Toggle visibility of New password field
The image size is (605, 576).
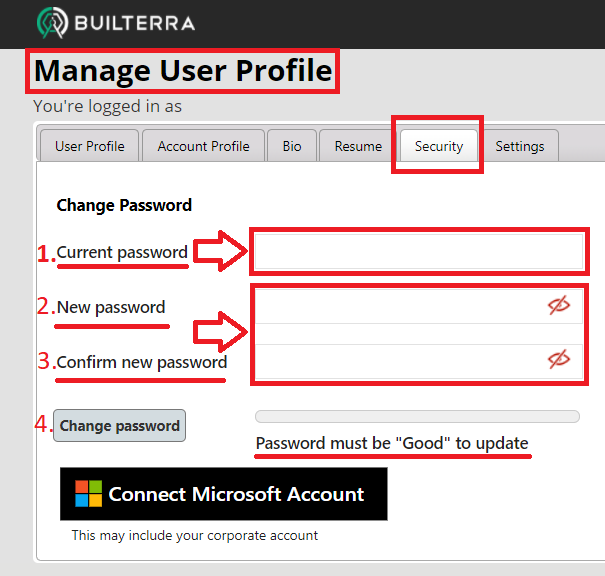tap(559, 306)
